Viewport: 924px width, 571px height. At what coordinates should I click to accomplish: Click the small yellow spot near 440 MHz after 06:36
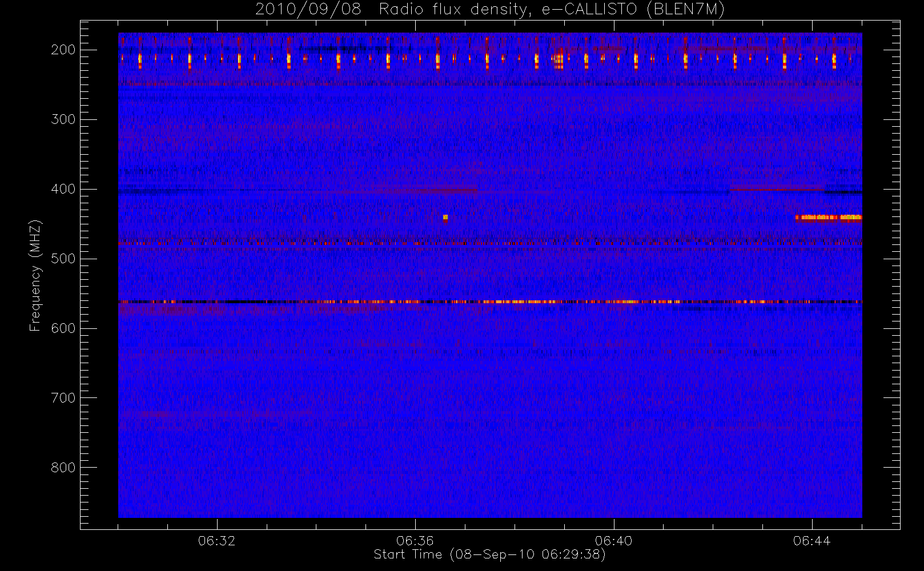(x=445, y=218)
